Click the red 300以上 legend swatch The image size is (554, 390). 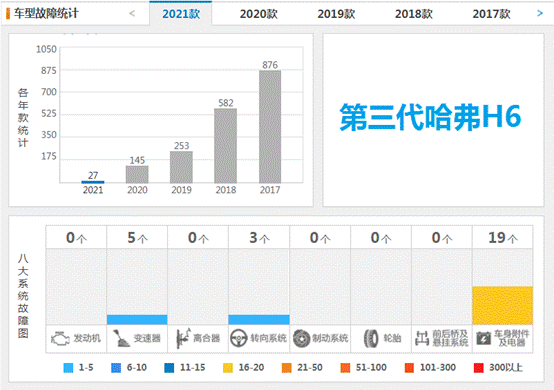pos(478,368)
